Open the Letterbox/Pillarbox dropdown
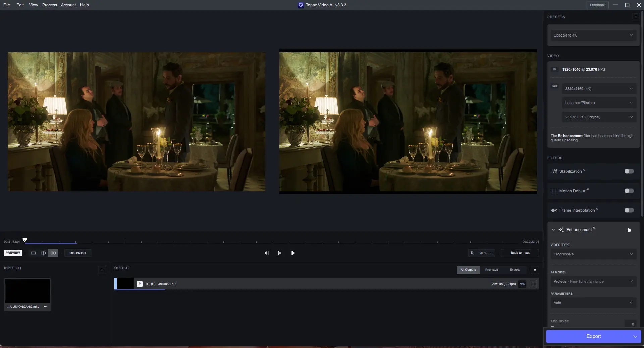Screen dimensions: 644x348 599,103
